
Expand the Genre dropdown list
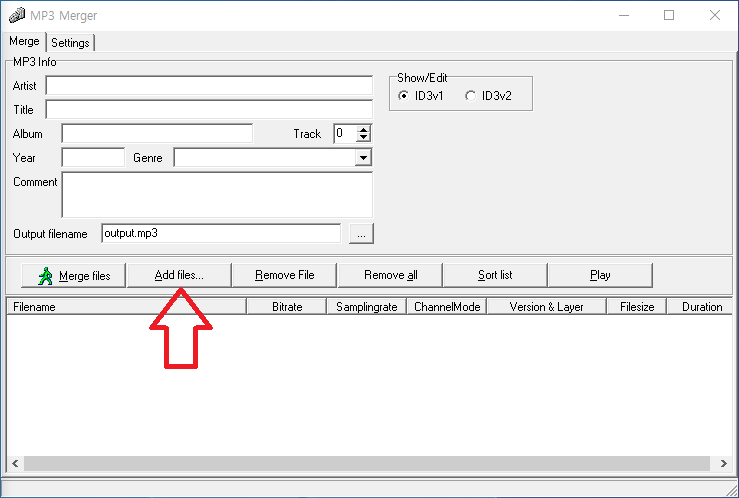click(x=363, y=158)
